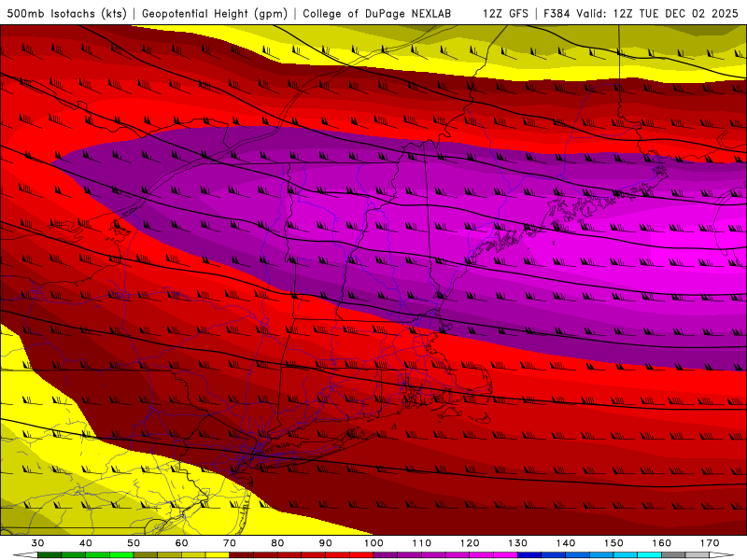This screenshot has width=747, height=560.
Task: Click the "500mb Isotachs (kts)" title text
Action: [x=66, y=13]
